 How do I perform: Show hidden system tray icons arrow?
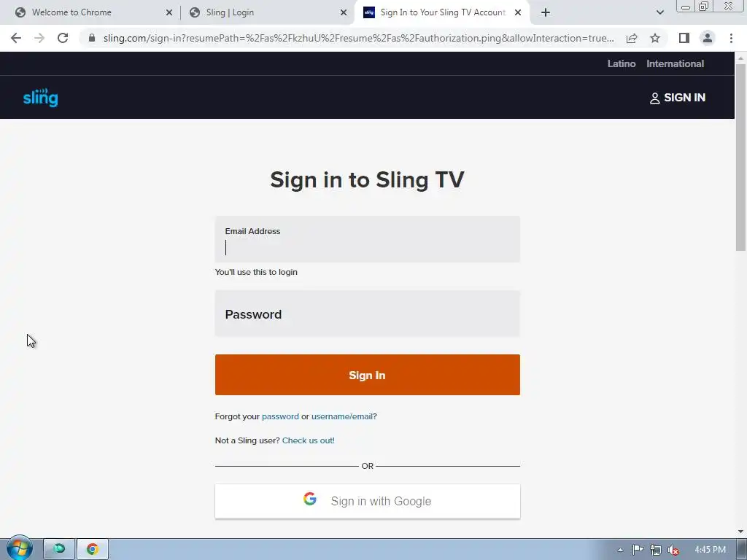pyautogui.click(x=620, y=550)
